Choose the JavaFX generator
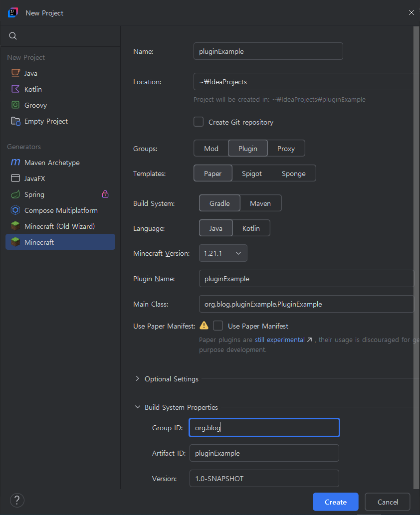 tap(60, 178)
